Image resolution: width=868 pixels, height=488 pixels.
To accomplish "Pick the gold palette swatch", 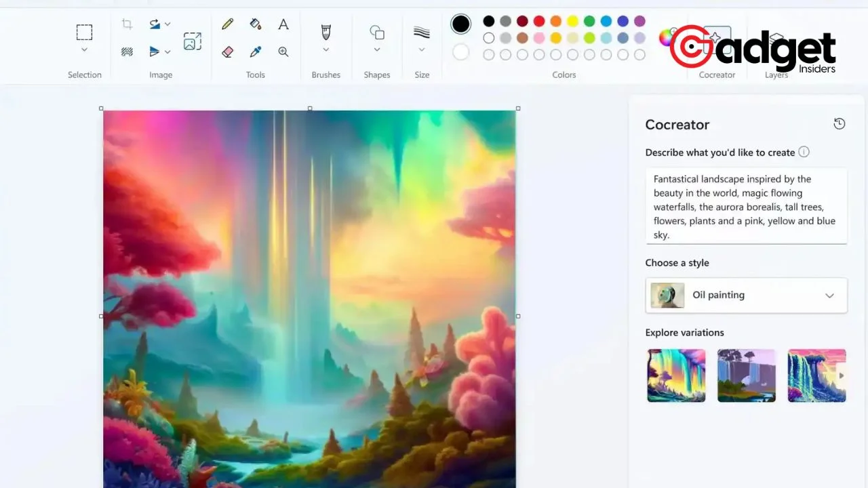I will tap(556, 38).
